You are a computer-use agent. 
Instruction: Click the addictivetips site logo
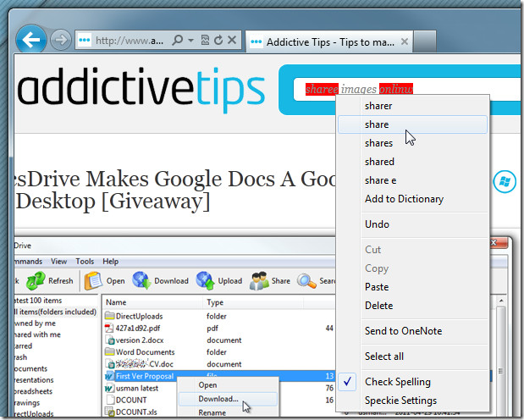141,89
